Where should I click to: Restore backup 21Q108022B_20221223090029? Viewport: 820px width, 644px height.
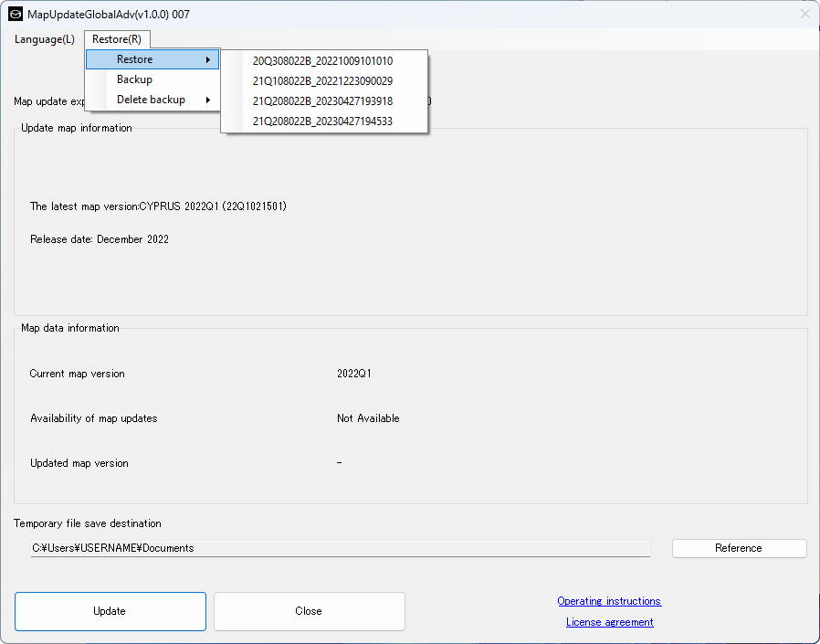pos(323,81)
